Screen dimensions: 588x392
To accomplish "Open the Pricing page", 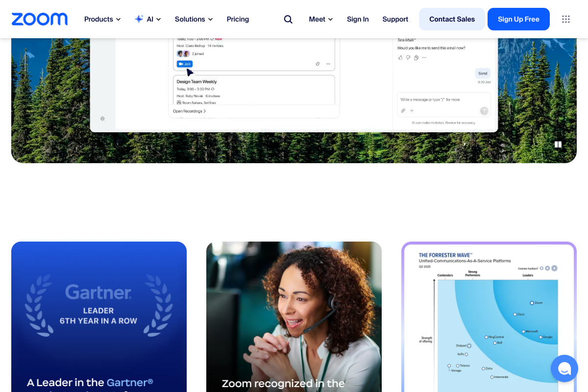I will click(238, 19).
